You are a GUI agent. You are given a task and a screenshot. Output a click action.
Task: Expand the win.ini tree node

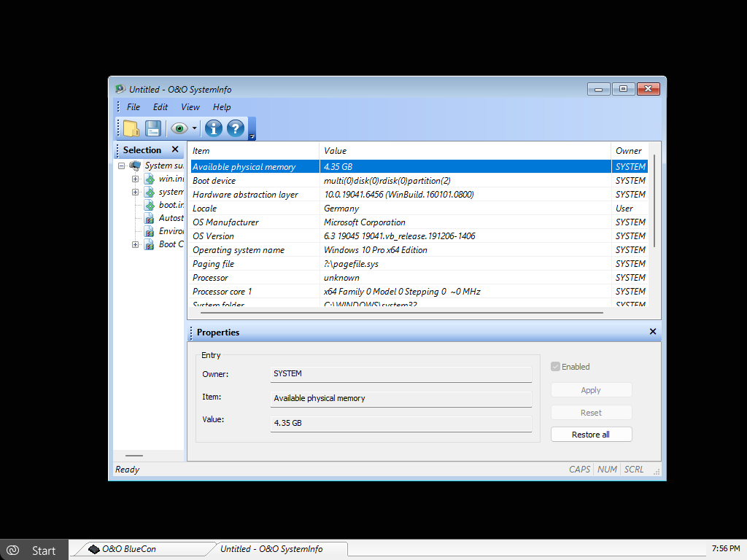click(x=136, y=179)
